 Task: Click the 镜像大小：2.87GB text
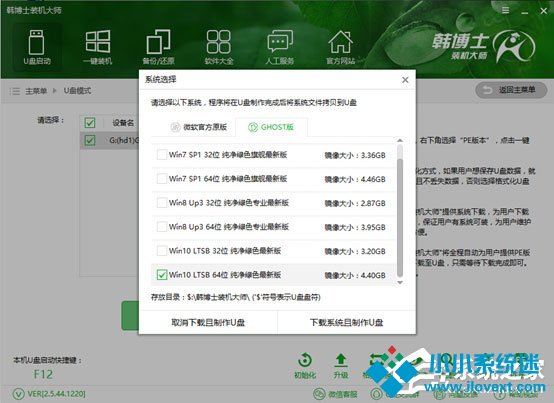(x=355, y=203)
